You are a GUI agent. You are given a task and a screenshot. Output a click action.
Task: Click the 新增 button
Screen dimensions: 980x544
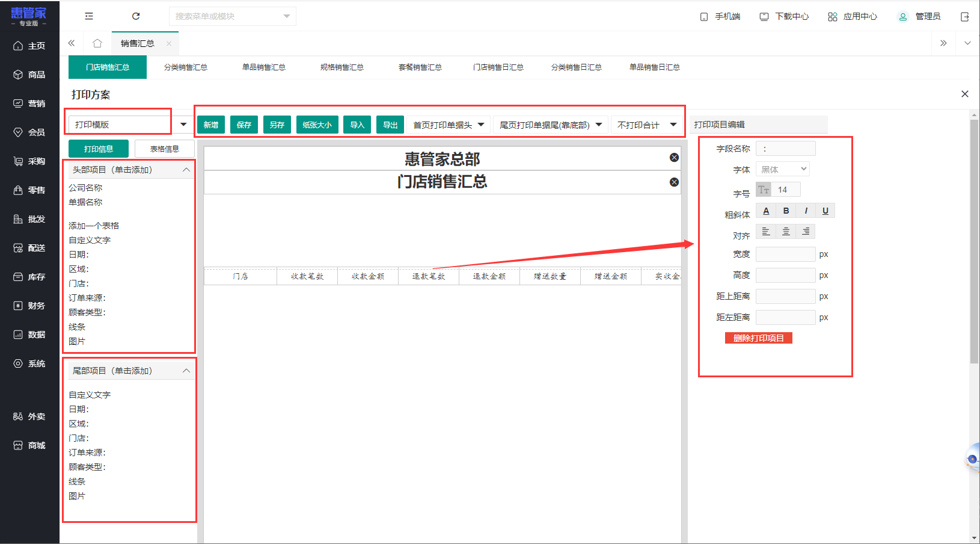[211, 125]
